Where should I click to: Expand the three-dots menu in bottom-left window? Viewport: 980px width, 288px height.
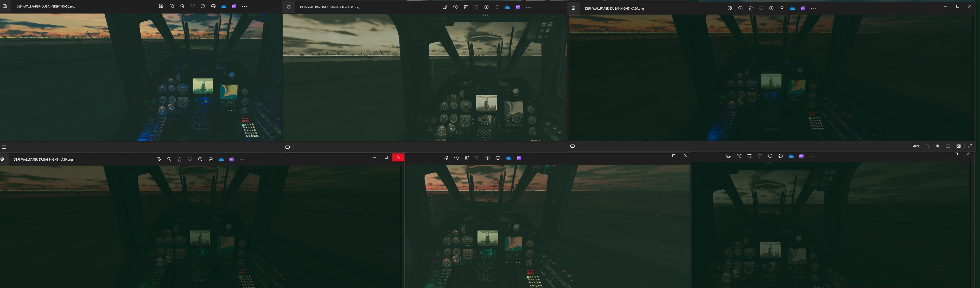pos(242,160)
